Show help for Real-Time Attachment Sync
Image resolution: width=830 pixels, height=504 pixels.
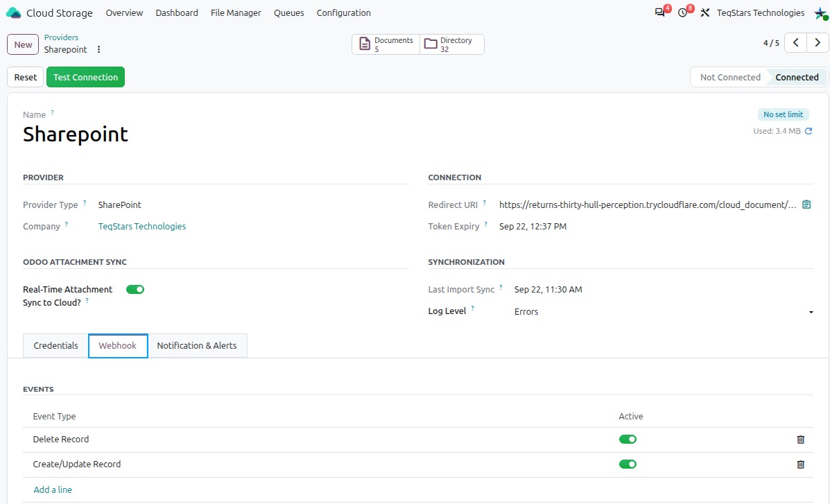pyautogui.click(x=87, y=301)
